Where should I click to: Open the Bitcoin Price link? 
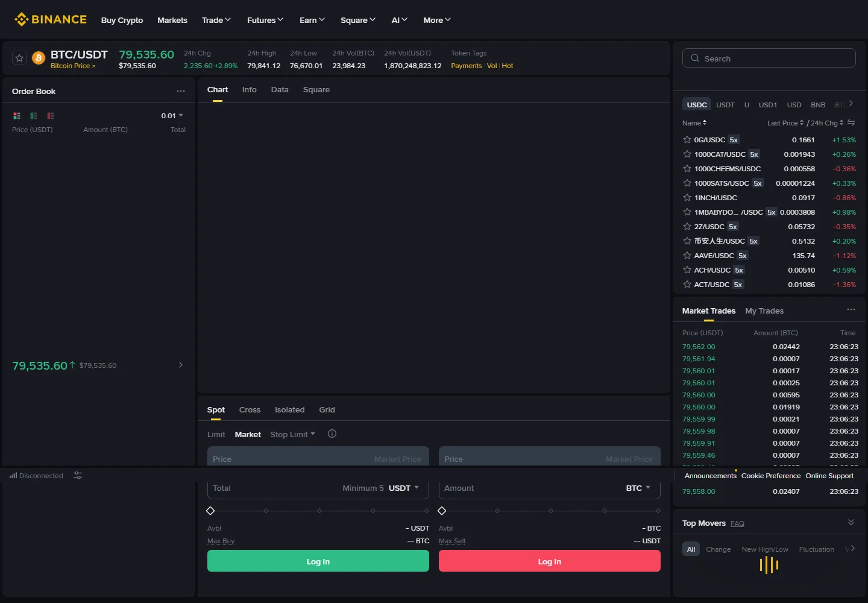[x=72, y=66]
